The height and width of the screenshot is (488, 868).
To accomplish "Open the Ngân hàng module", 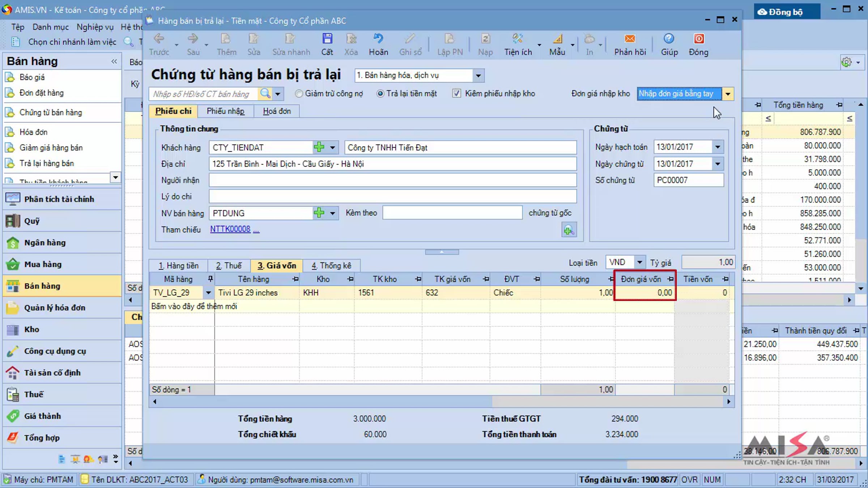I will click(62, 243).
